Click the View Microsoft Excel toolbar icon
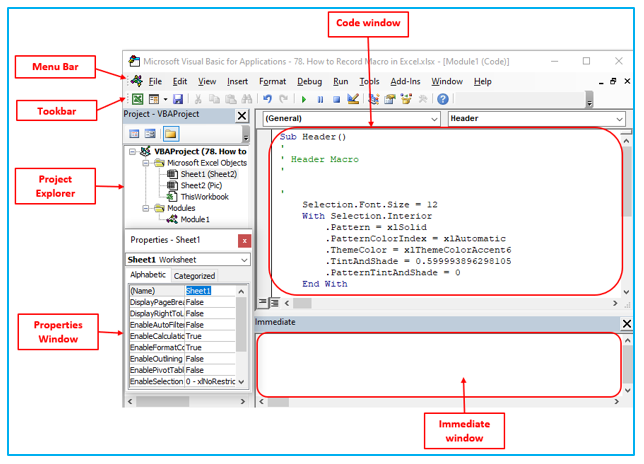 tap(138, 99)
